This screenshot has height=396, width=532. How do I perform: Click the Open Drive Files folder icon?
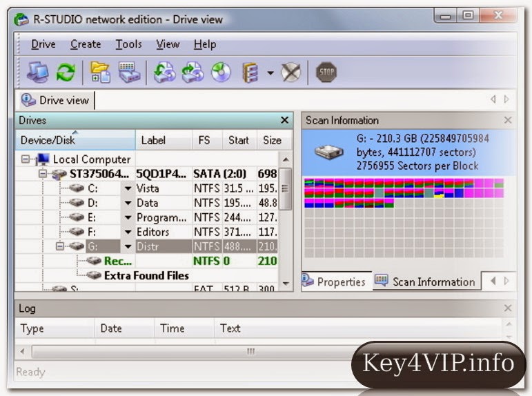tap(100, 72)
